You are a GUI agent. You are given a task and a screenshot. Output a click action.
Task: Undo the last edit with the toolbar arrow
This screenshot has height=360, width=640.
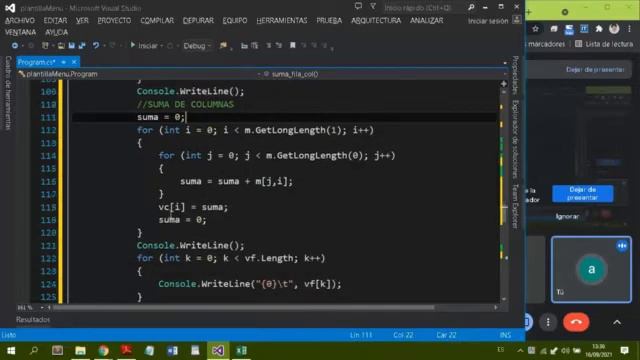click(96, 46)
